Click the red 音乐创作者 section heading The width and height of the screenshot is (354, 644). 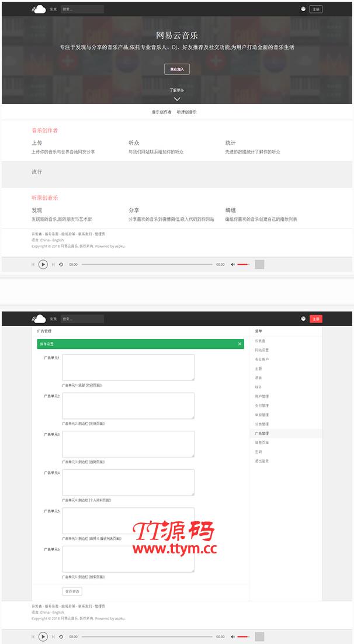45,130
